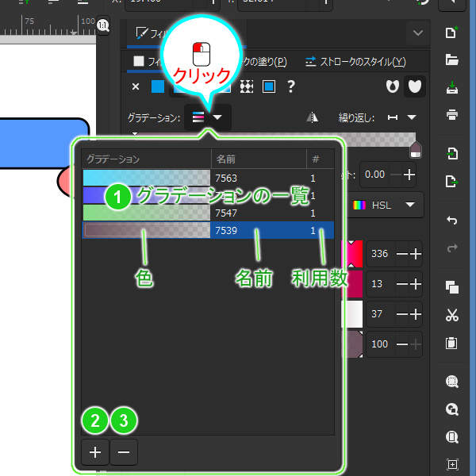Viewport: 476px width, 476px height.
Task: Switch to the ストロークの塗り(P) tab
Action: (x=263, y=62)
